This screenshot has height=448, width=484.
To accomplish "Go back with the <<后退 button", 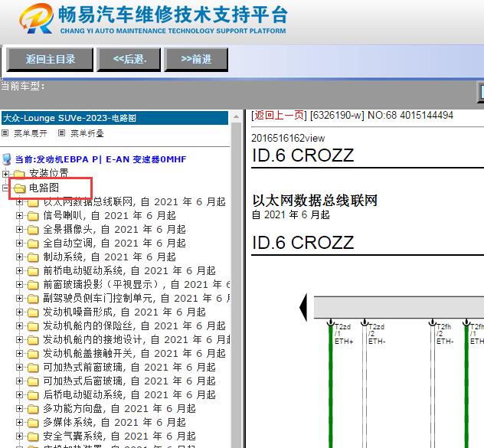I will 129,59.
